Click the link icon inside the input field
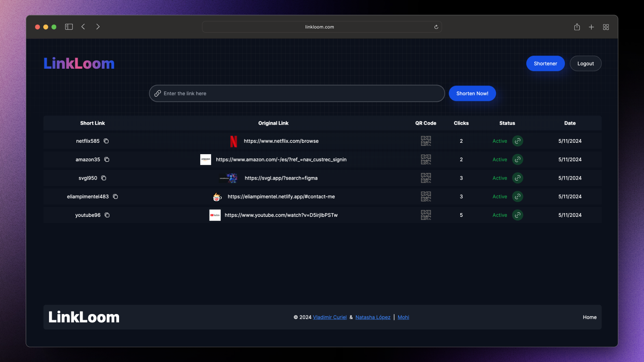The height and width of the screenshot is (362, 644). pos(157,94)
